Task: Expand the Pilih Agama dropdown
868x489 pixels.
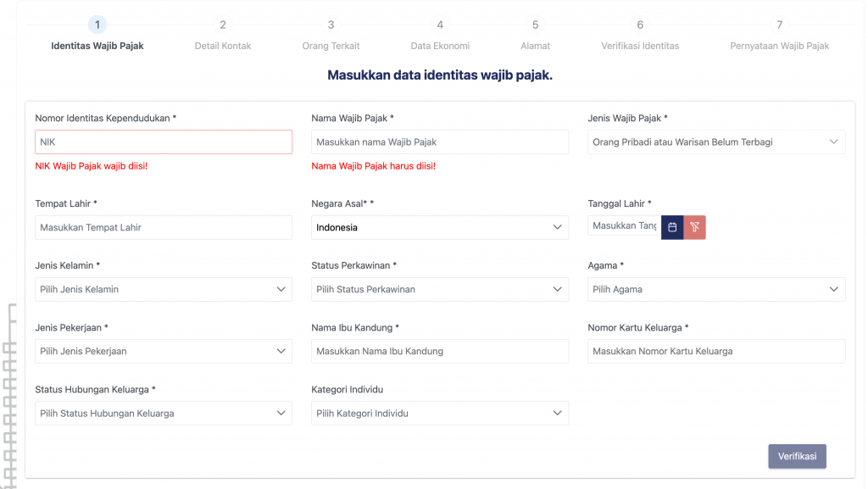Action: (x=716, y=289)
